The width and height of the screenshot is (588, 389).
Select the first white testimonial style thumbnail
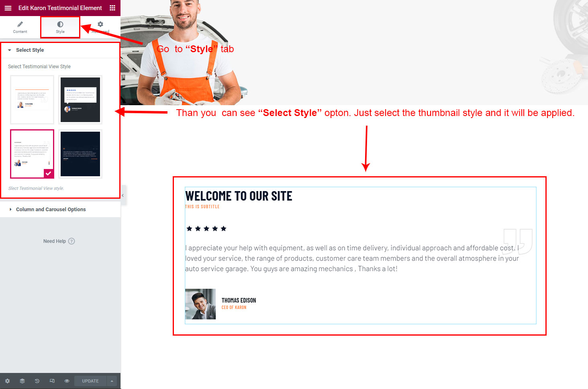(x=32, y=100)
